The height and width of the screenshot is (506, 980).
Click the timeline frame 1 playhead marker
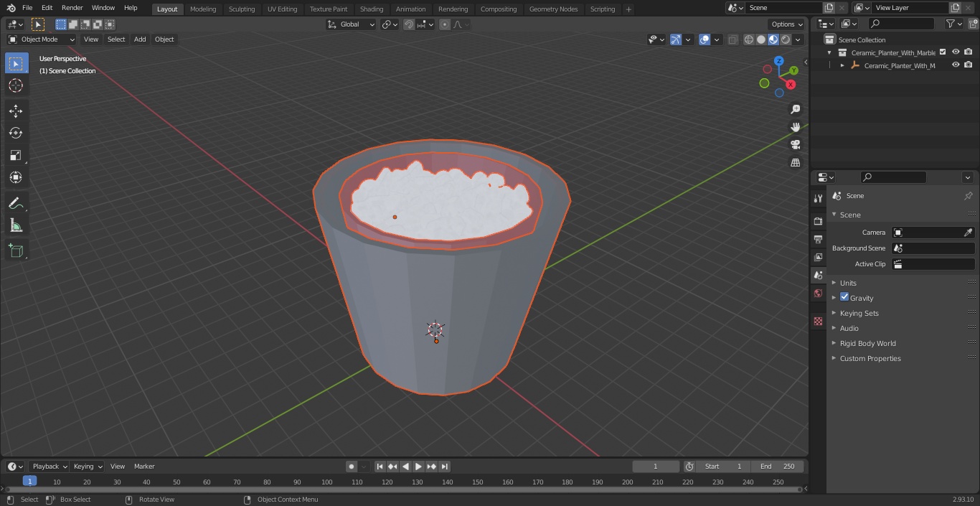coord(29,482)
